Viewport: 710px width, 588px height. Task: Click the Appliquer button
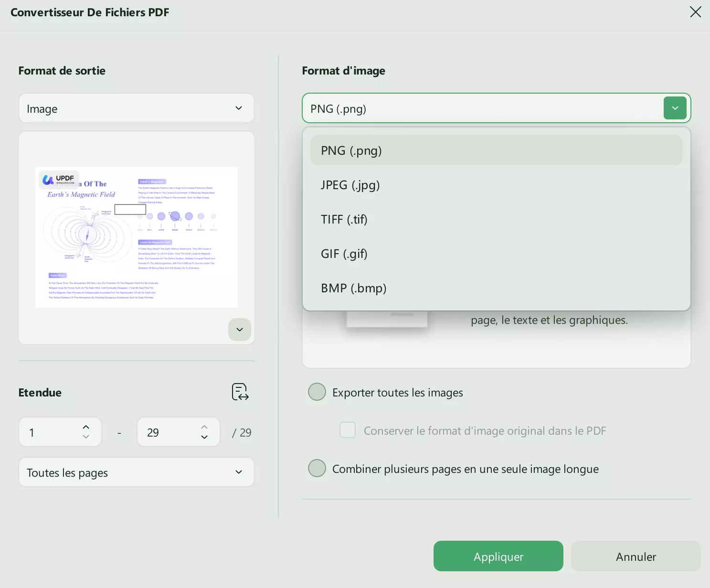(498, 556)
